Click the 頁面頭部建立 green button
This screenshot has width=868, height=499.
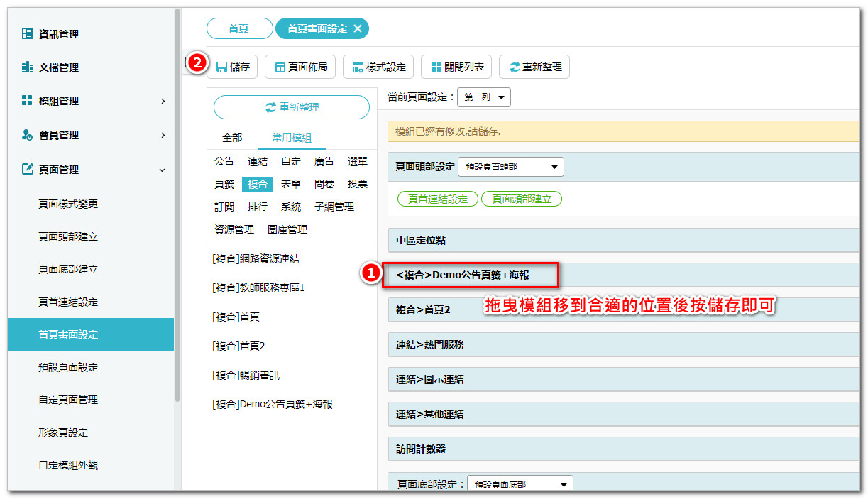pos(521,199)
